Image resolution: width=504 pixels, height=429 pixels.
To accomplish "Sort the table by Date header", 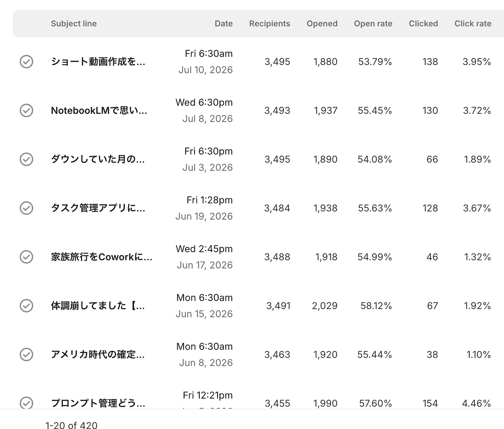I will pyautogui.click(x=224, y=24).
